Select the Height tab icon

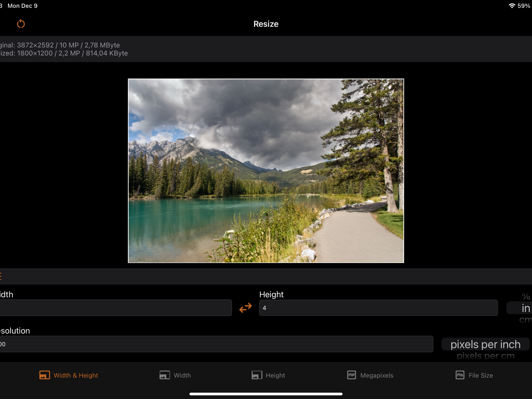coord(257,375)
